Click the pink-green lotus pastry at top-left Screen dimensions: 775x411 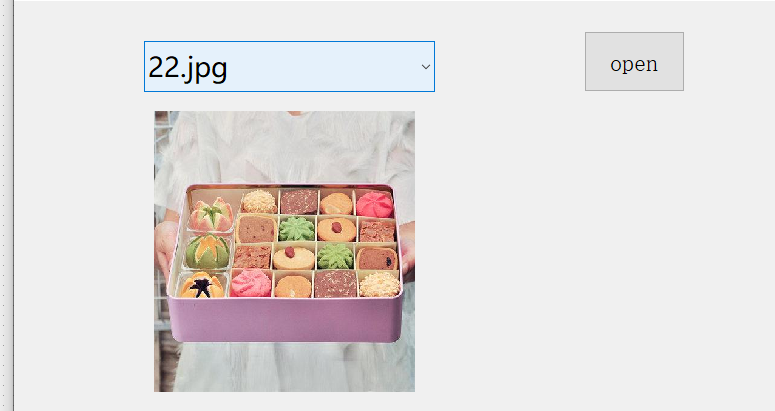(212, 214)
